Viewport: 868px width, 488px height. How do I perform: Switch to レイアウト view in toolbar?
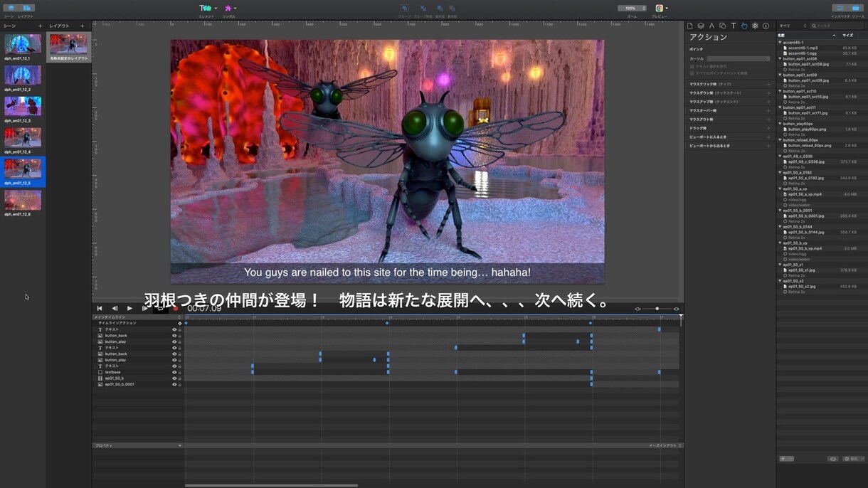coord(27,9)
